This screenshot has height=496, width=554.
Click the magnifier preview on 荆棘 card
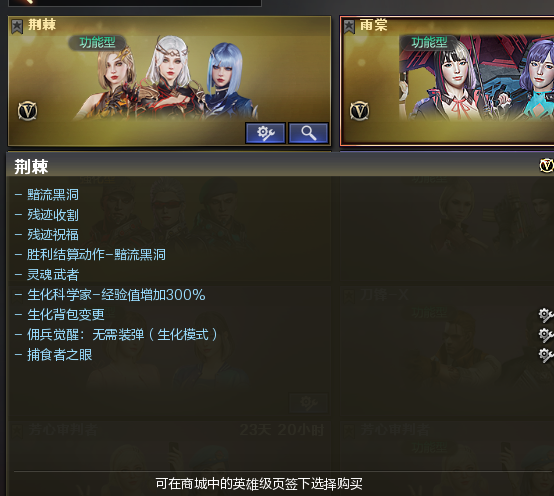click(x=308, y=133)
